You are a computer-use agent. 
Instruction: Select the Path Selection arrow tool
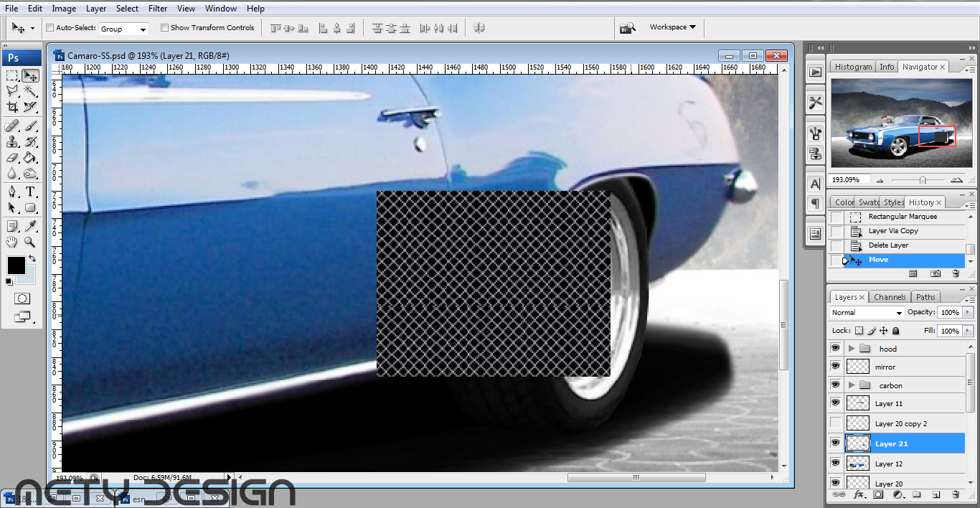tap(12, 208)
